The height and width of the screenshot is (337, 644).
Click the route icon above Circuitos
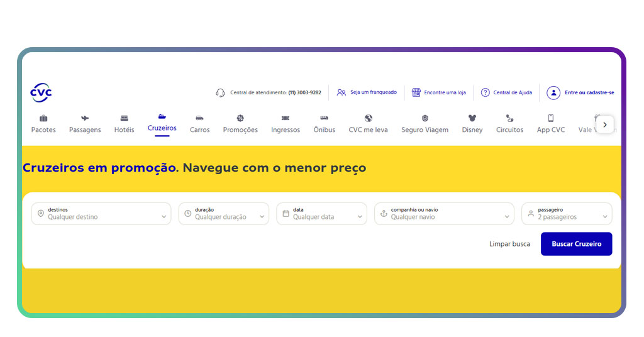[509, 118]
